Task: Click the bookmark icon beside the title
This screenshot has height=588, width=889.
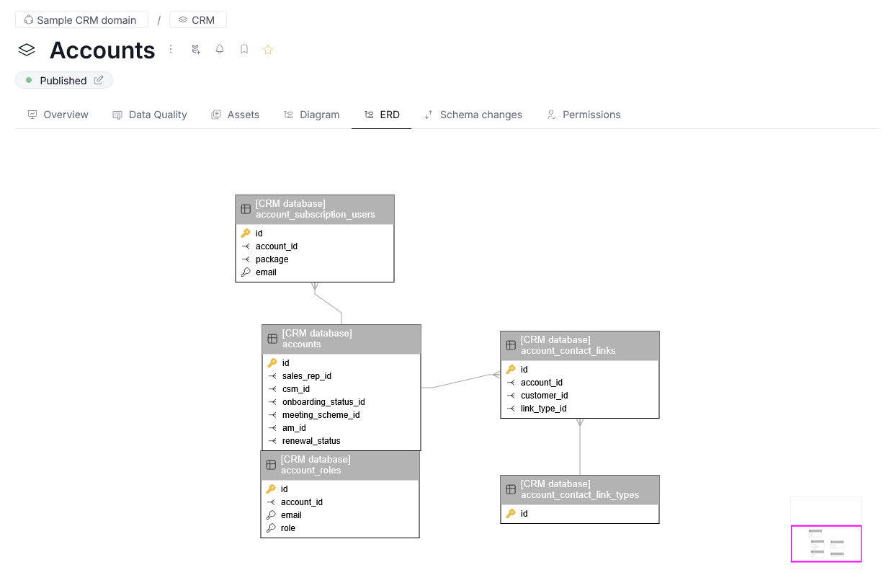Action: click(244, 50)
